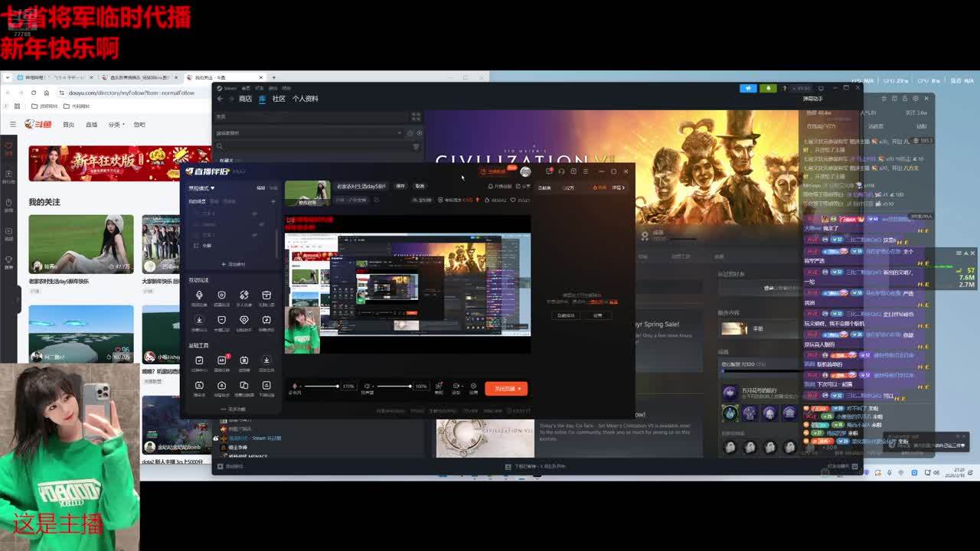Click the browser refresh icon

pos(33,93)
